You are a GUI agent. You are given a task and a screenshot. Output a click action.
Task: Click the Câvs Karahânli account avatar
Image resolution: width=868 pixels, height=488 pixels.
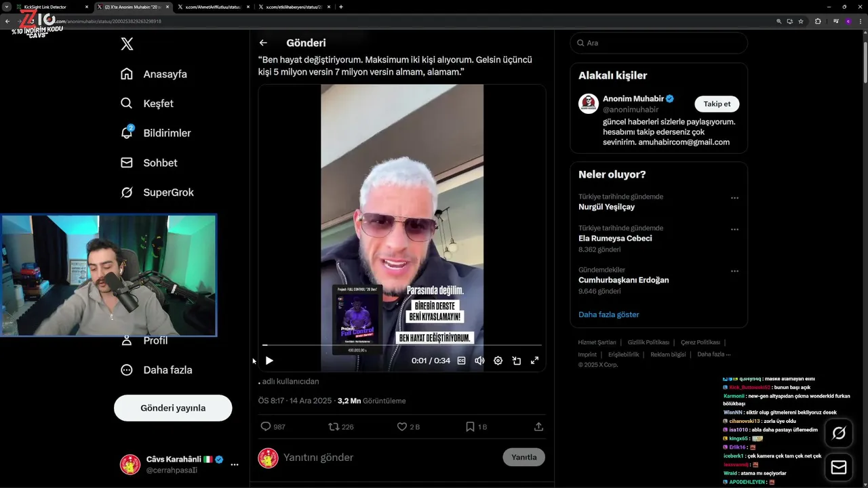pos(130,464)
